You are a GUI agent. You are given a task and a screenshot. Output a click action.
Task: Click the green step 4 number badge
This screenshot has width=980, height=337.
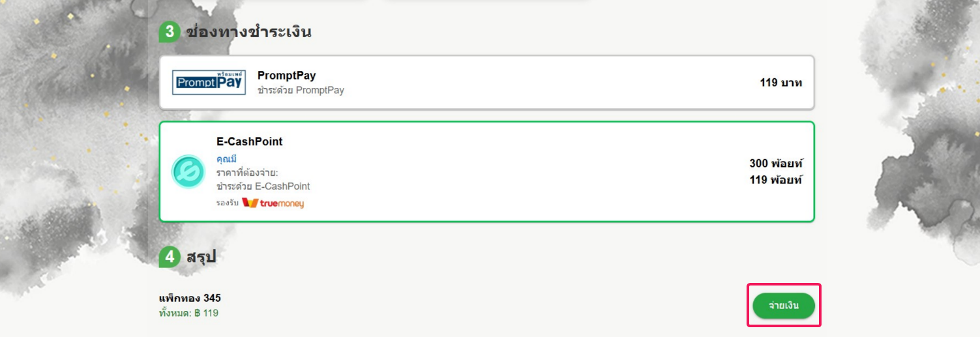click(x=169, y=257)
